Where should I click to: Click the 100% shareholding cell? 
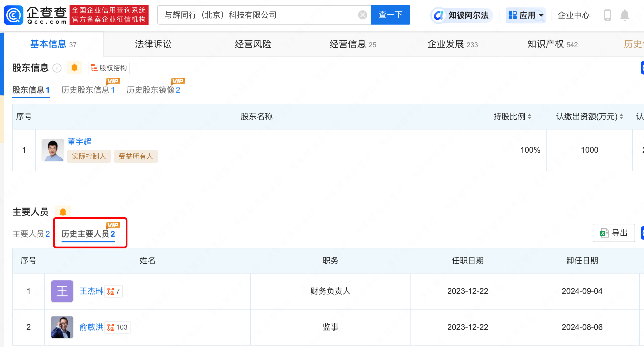pos(512,150)
